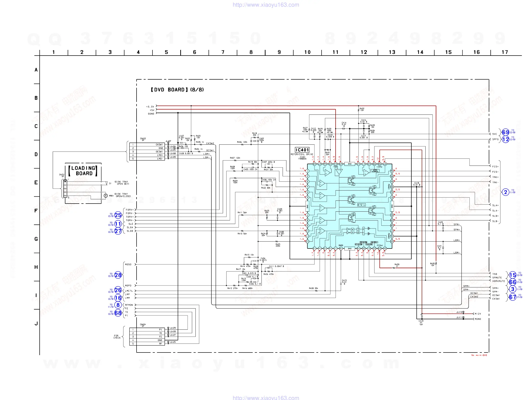This screenshot has width=532, height=400.
Task: Click the circled 68 reference marker
Action: pos(118,313)
